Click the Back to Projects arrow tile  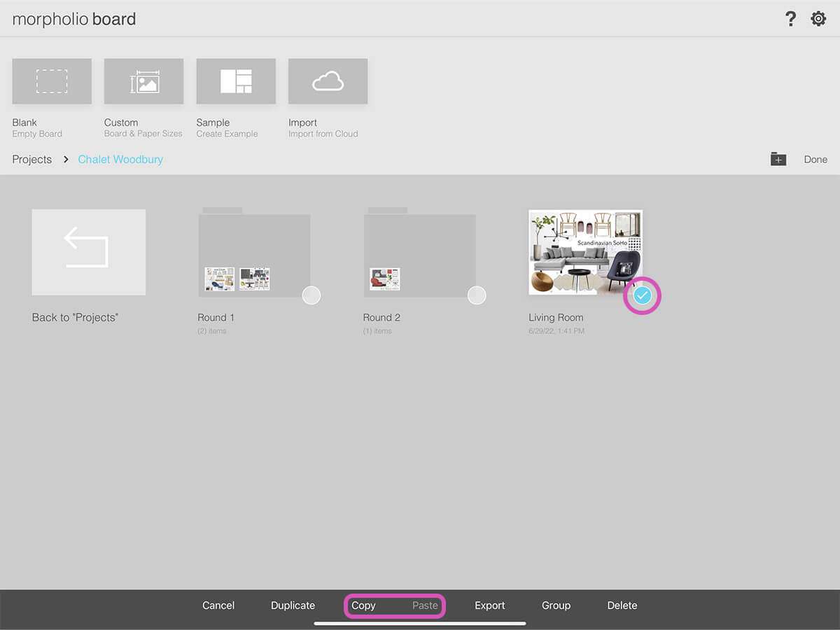(89, 252)
